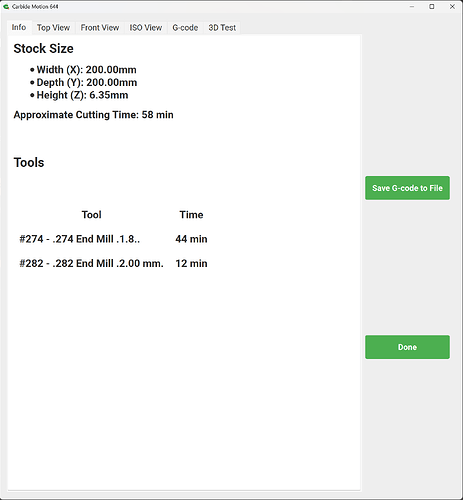The width and height of the screenshot is (463, 500).
Task: Click the Tool column header
Action: 92,215
